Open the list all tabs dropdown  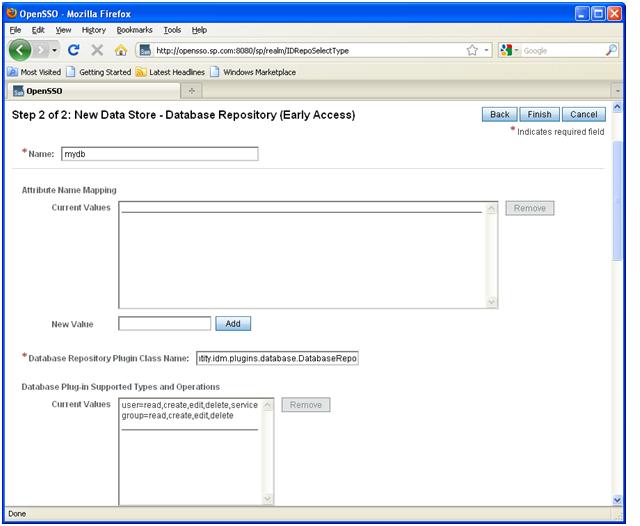[617, 91]
